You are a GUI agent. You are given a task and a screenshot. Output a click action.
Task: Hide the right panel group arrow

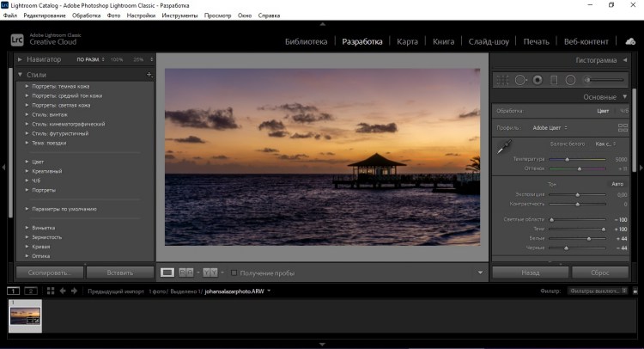click(x=641, y=168)
